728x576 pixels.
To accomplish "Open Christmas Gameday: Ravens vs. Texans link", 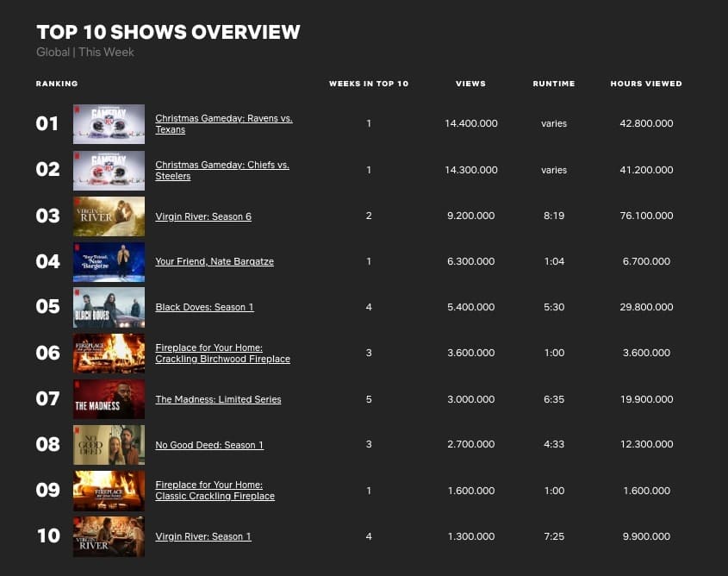I will click(224, 124).
